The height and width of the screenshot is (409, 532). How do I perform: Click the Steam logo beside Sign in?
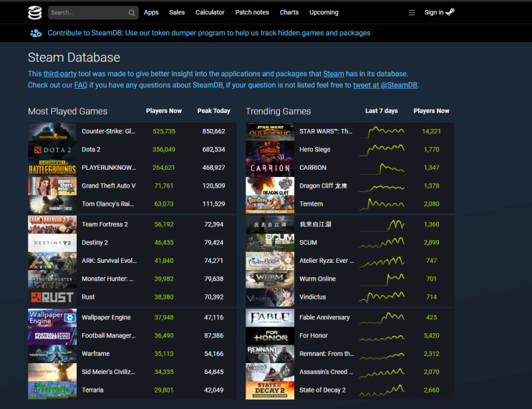pyautogui.click(x=450, y=12)
